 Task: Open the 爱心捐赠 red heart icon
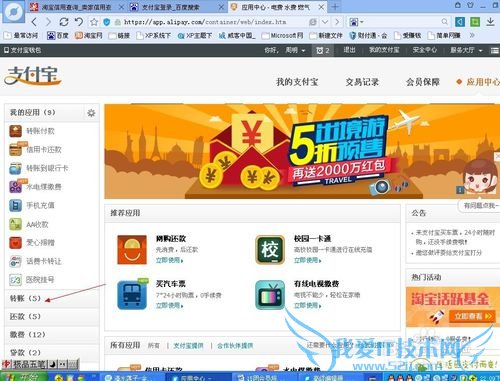tap(15, 243)
